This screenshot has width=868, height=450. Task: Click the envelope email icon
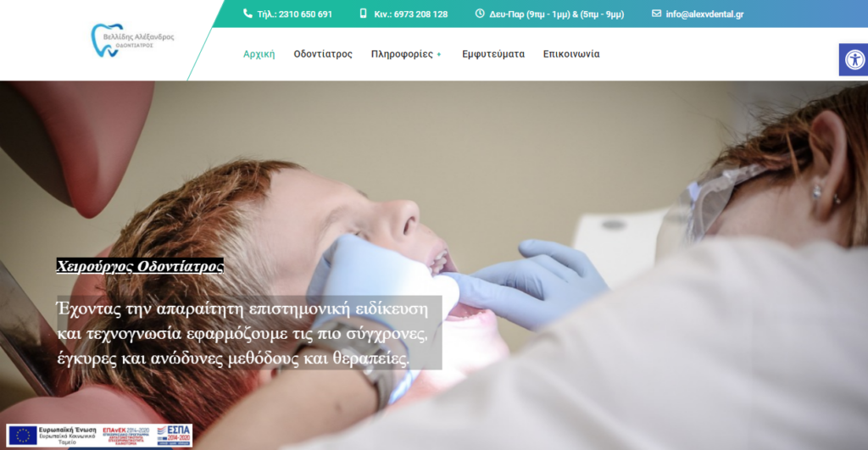657,14
